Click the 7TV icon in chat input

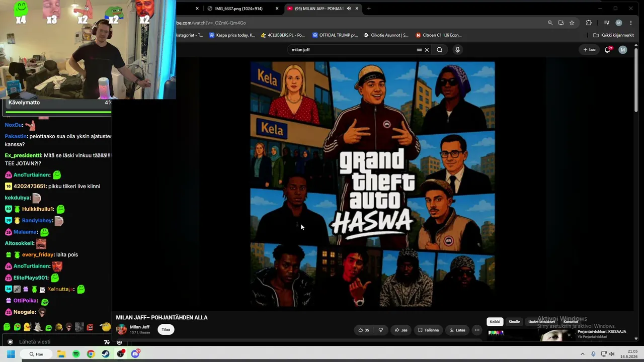click(x=107, y=342)
